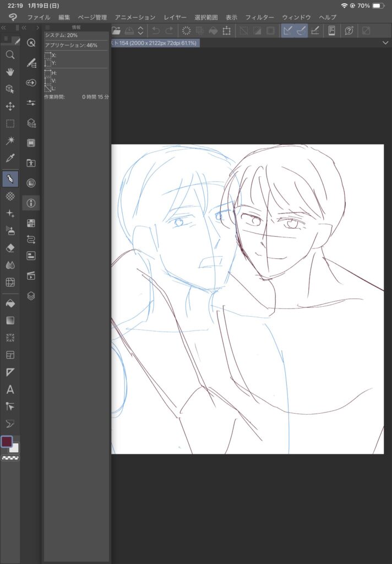The width and height of the screenshot is (392, 564).
Task: Open the Layer Property stacked-layers palette
Action: pos(31,123)
